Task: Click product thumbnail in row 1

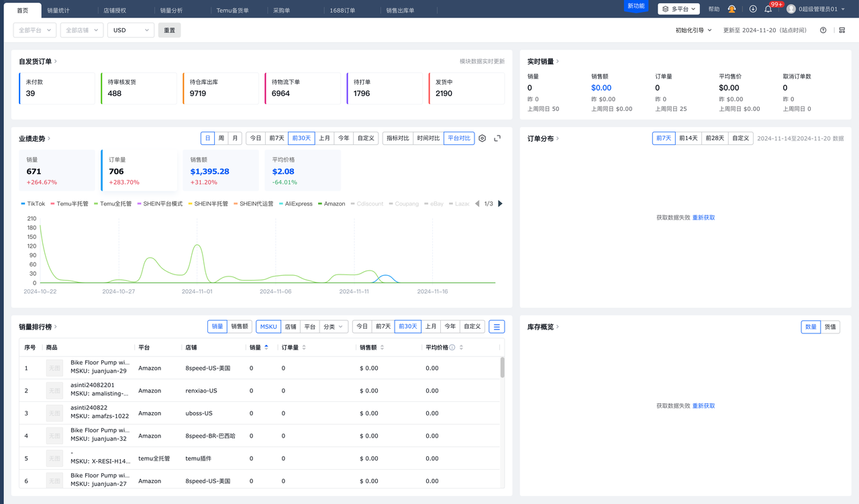Action: [x=54, y=368]
